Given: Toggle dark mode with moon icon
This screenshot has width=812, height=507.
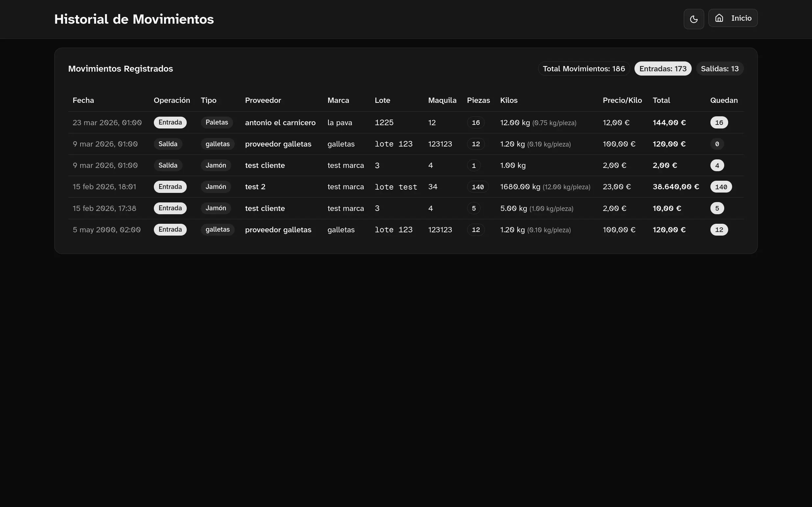Looking at the screenshot, I should [x=694, y=19].
